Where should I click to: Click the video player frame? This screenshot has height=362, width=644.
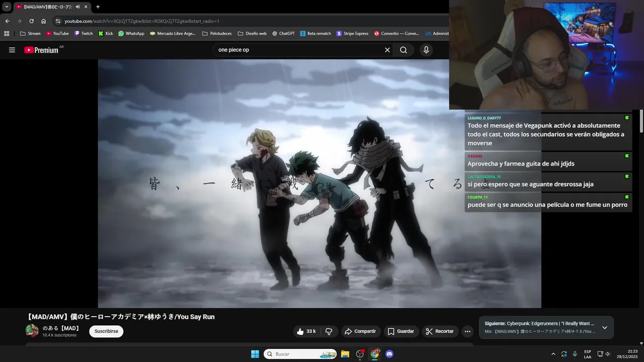(x=319, y=184)
